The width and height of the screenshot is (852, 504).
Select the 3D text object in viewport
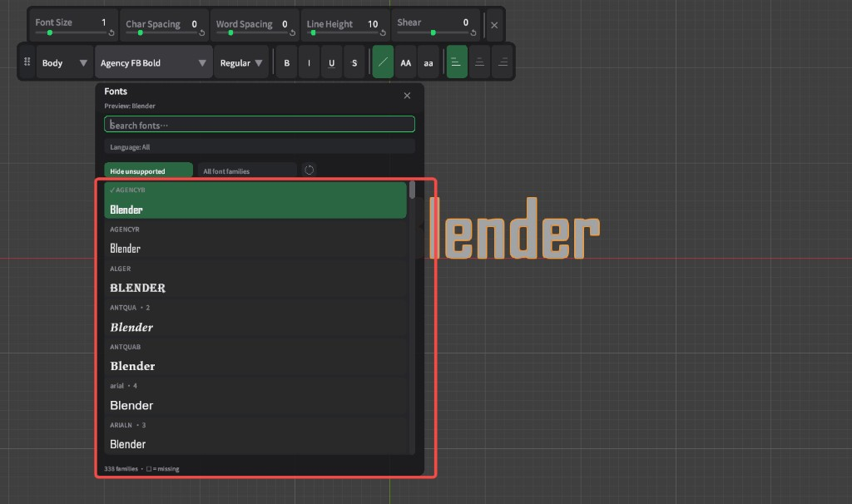pos(514,230)
